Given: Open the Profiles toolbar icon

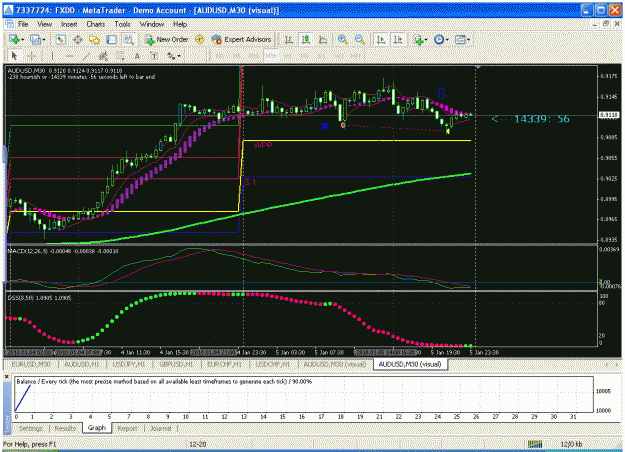Looking at the screenshot, I should coord(35,39).
